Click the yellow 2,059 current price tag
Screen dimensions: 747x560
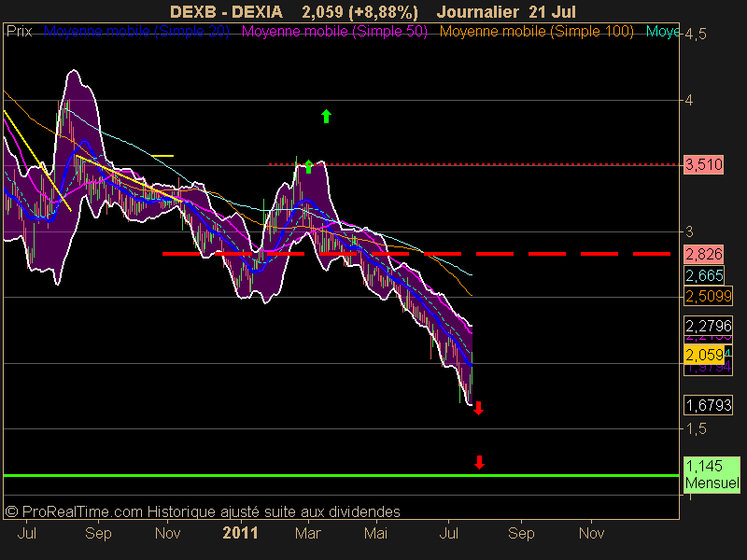tap(704, 355)
